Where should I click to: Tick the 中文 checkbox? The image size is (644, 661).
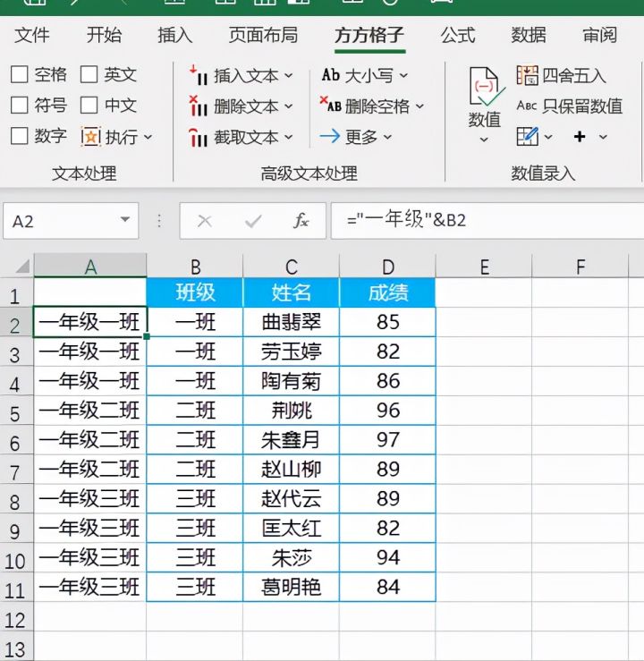point(89,106)
